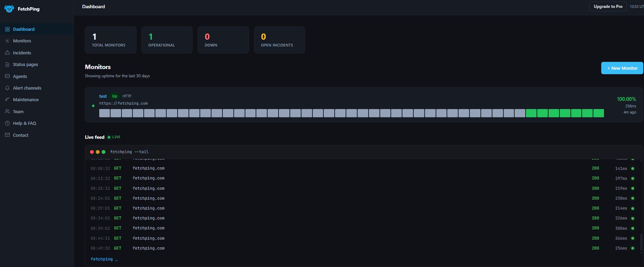This screenshot has width=644, height=267.
Task: Click the 08:24:01 log timestamp
Action: click(100, 198)
